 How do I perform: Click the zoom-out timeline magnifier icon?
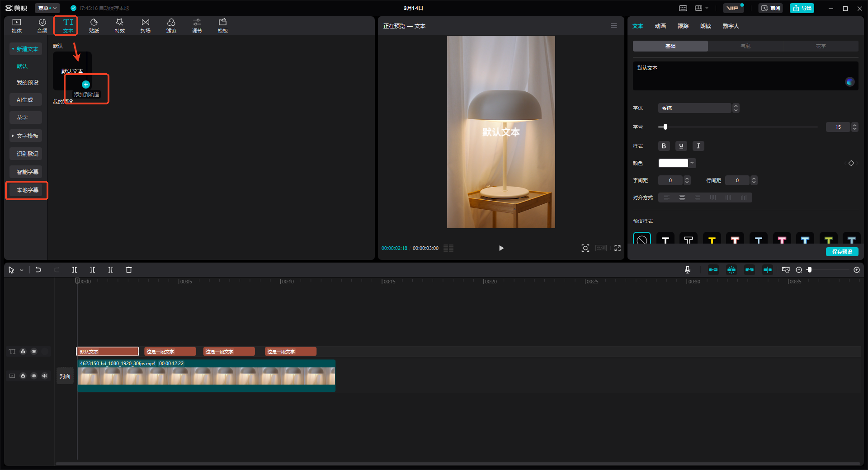tap(799, 270)
